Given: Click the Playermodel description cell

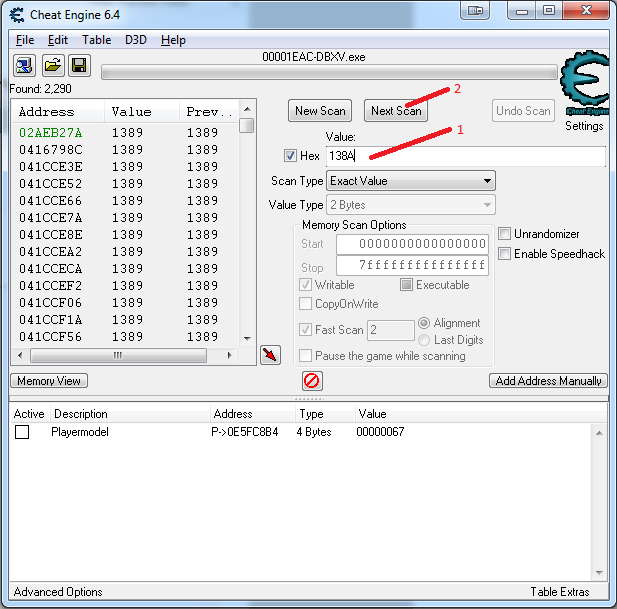Looking at the screenshot, I should pos(80,432).
